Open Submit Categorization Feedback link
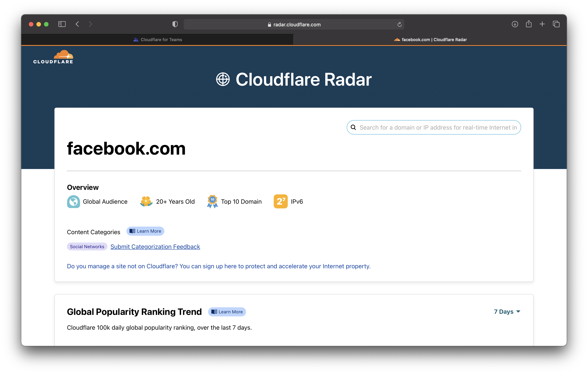 pos(155,246)
